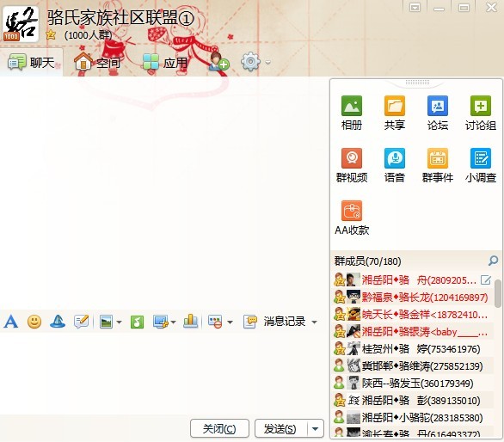504x442 pixels.
Task: Start 群视频 group video
Action: pyautogui.click(x=352, y=165)
